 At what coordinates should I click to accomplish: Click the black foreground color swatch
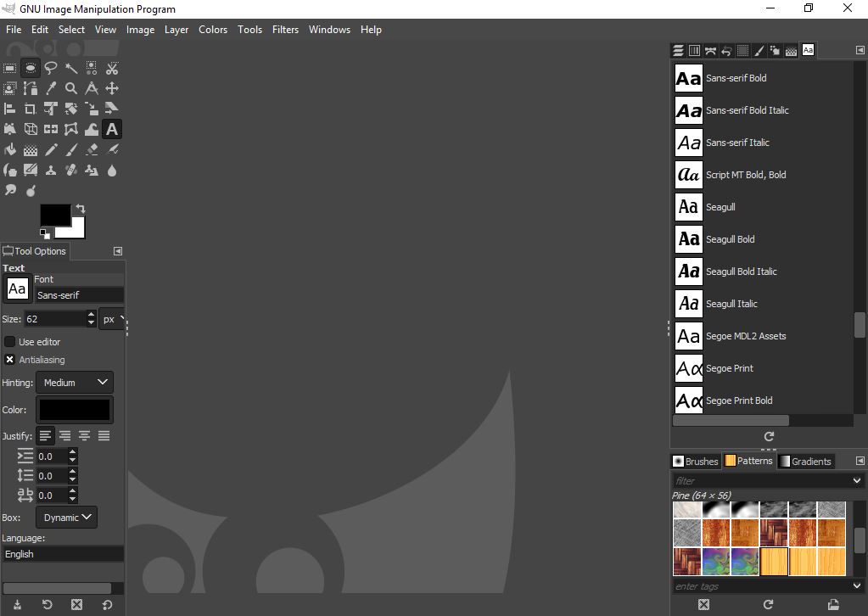pyautogui.click(x=53, y=214)
